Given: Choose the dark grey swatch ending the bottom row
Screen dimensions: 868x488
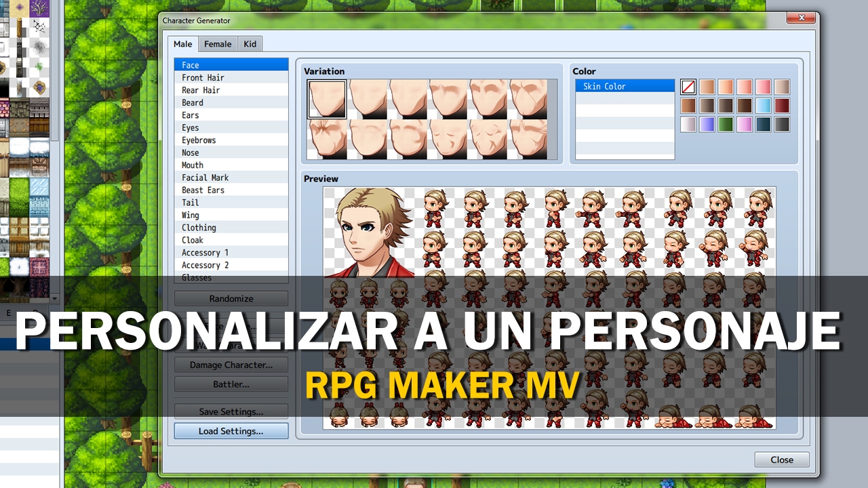Looking at the screenshot, I should click(x=783, y=125).
